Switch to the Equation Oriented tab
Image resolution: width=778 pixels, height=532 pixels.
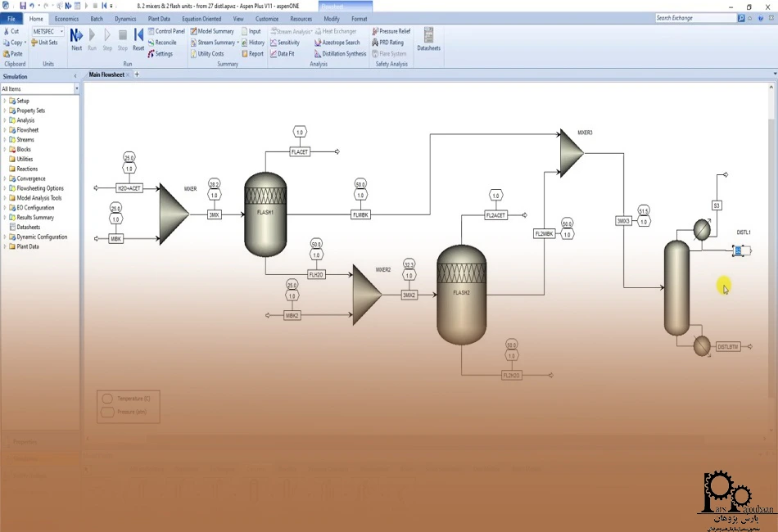pyautogui.click(x=201, y=18)
